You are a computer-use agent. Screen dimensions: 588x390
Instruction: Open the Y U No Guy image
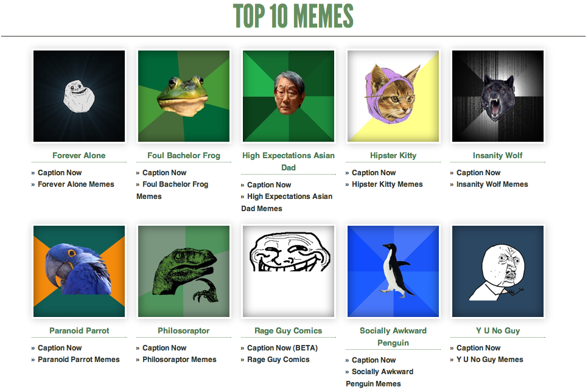pyautogui.click(x=498, y=271)
